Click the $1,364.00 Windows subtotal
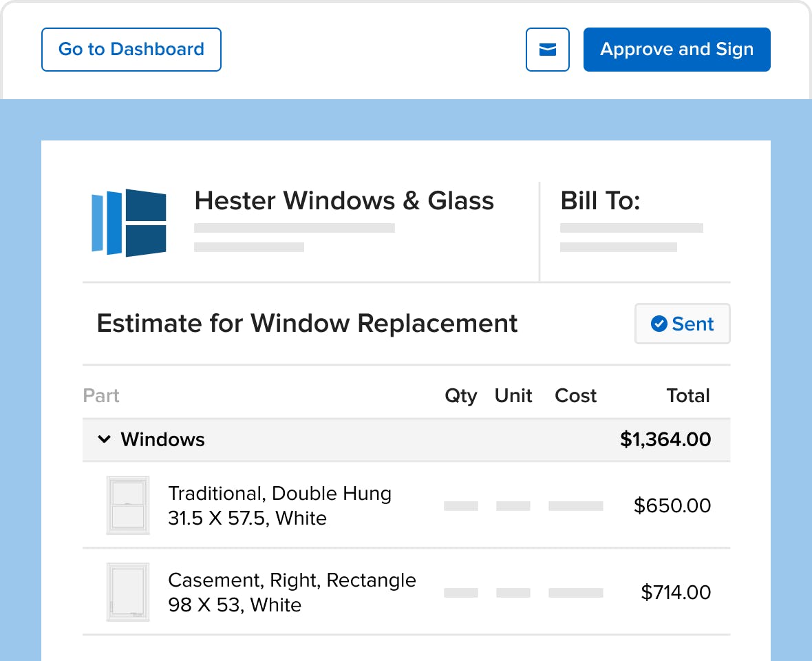Screen dimensions: 812x661 [x=665, y=439]
